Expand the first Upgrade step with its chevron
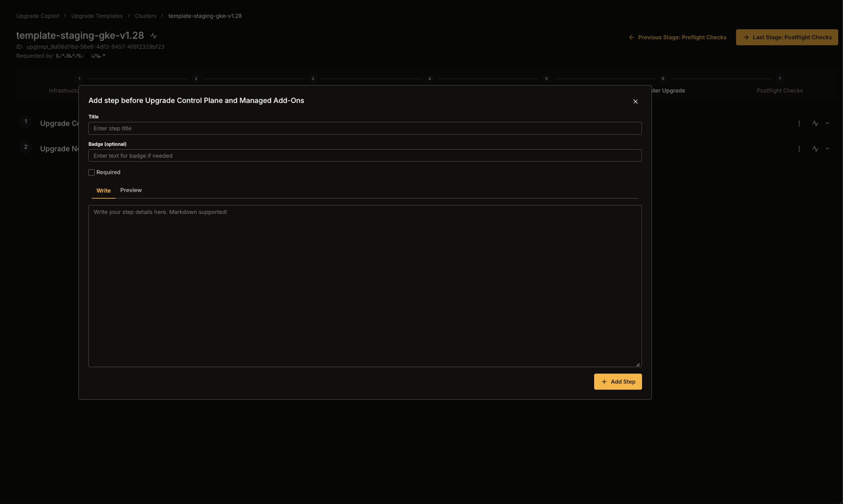 click(827, 123)
